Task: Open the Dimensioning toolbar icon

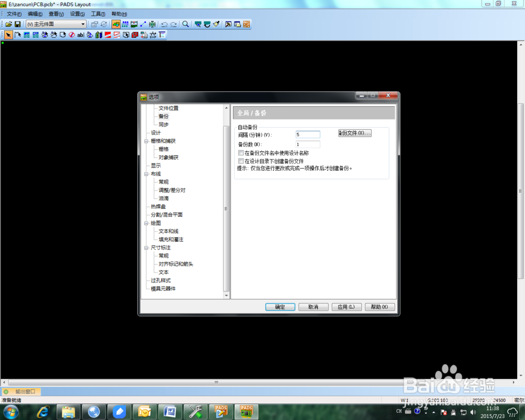Action: pyautogui.click(x=134, y=24)
